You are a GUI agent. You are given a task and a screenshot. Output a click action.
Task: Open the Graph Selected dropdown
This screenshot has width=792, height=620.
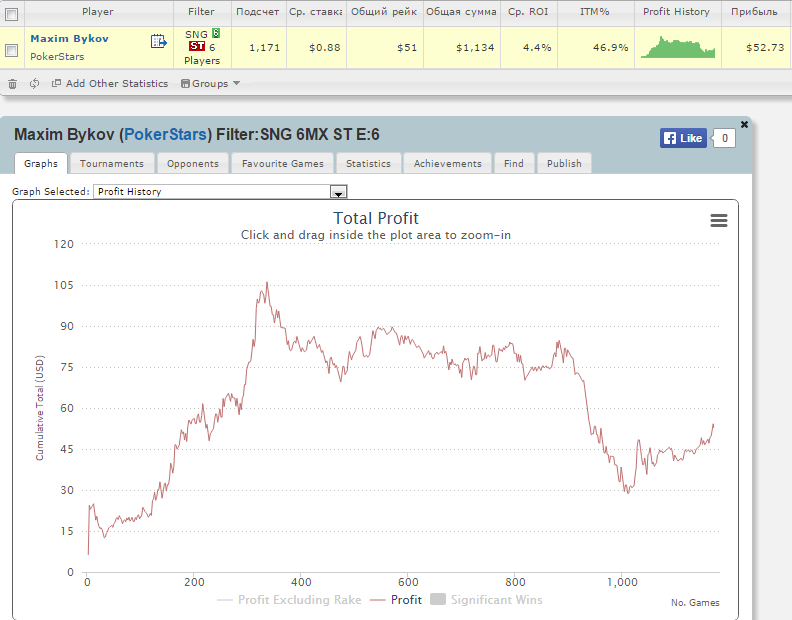coord(220,192)
